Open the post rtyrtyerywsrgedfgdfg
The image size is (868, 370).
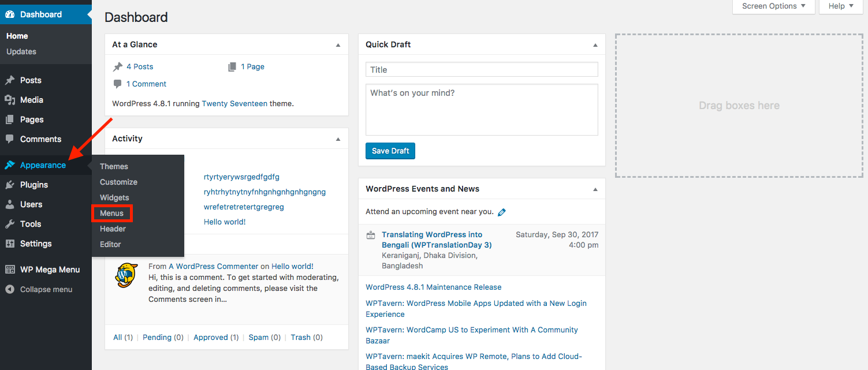pyautogui.click(x=241, y=177)
